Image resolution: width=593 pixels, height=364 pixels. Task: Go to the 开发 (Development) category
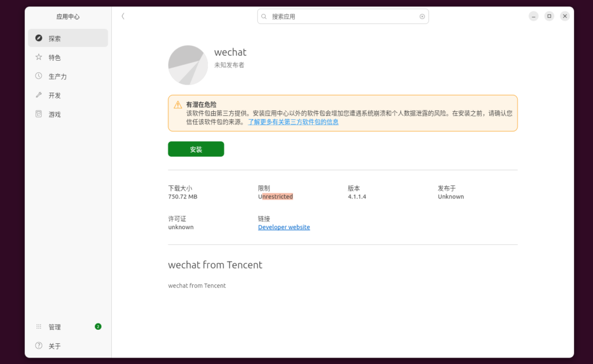coord(68,95)
